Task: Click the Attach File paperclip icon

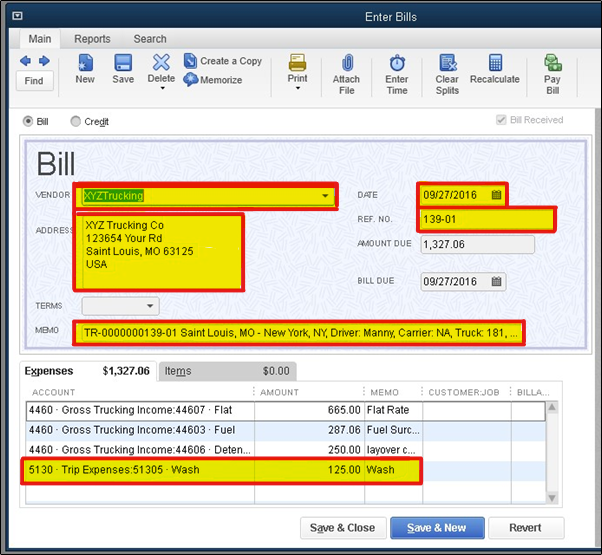Action: pyautogui.click(x=346, y=63)
